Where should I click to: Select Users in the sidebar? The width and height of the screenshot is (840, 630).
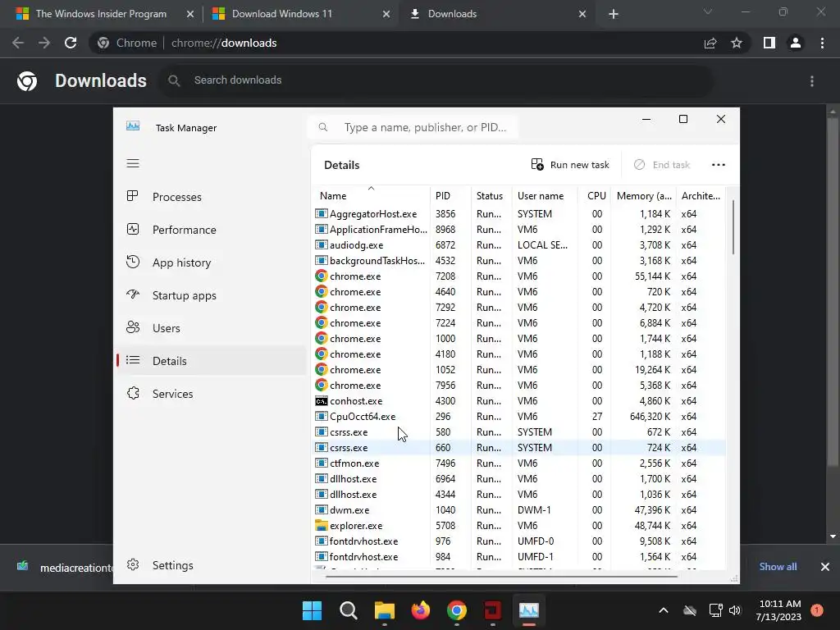click(212, 328)
